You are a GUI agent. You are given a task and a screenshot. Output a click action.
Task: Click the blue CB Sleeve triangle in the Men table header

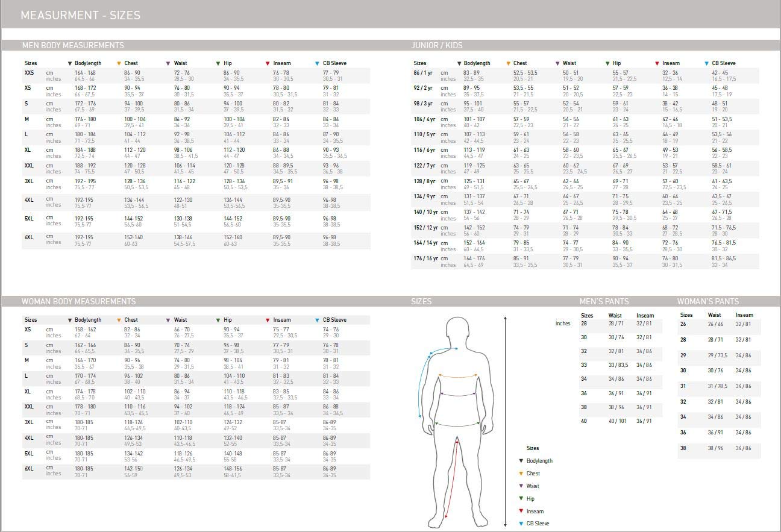[x=317, y=63]
